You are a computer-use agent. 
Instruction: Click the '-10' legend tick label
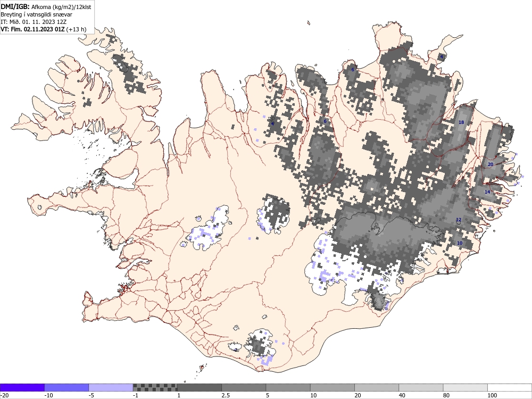pos(49,395)
